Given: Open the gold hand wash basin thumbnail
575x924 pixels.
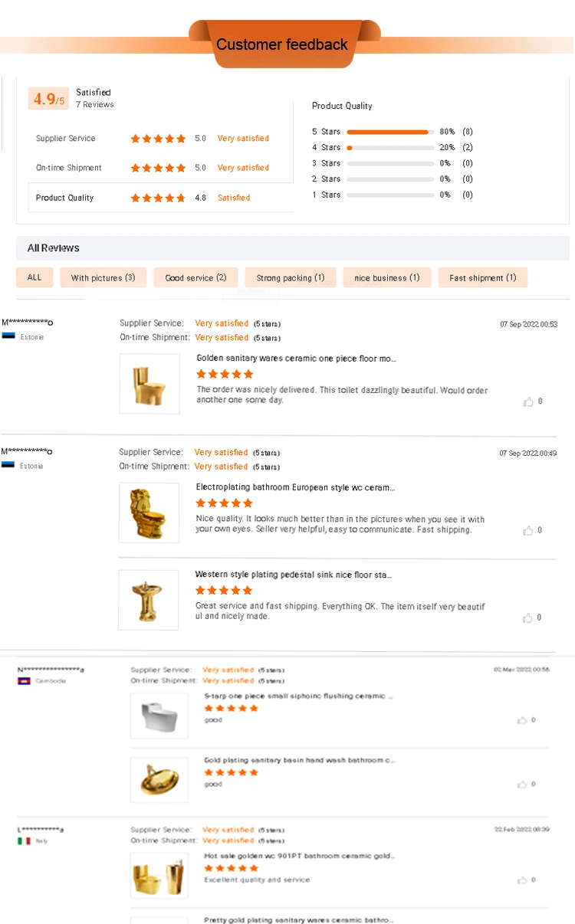Looking at the screenshot, I should click(159, 780).
